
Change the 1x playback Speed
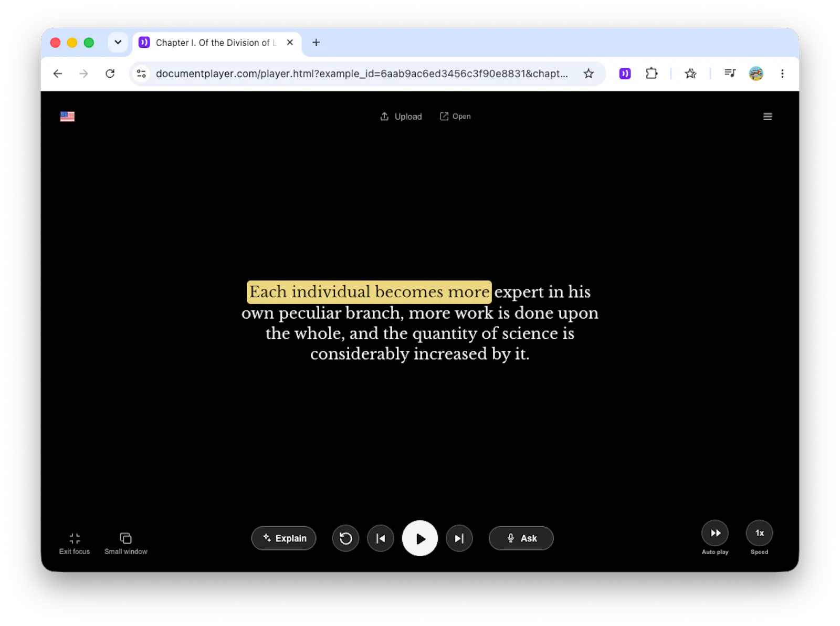point(759,533)
